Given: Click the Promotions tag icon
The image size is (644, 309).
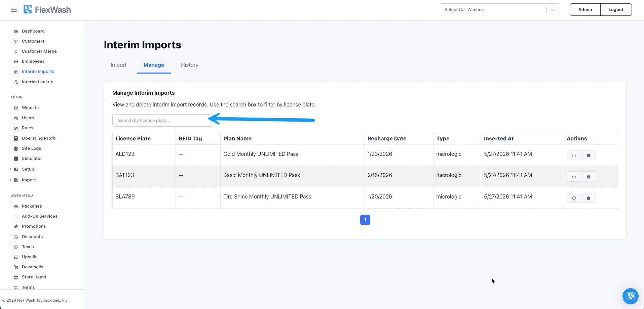Looking at the screenshot, I should (x=16, y=226).
